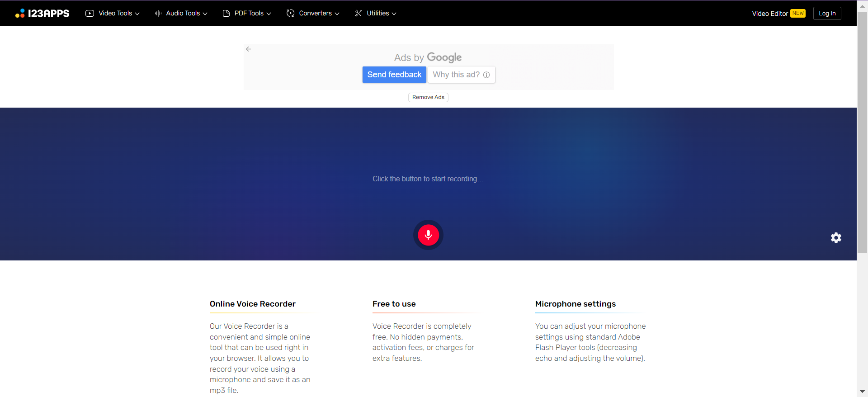Click the PDF Tools document icon
Viewport: 868px width, 397px height.
226,14
